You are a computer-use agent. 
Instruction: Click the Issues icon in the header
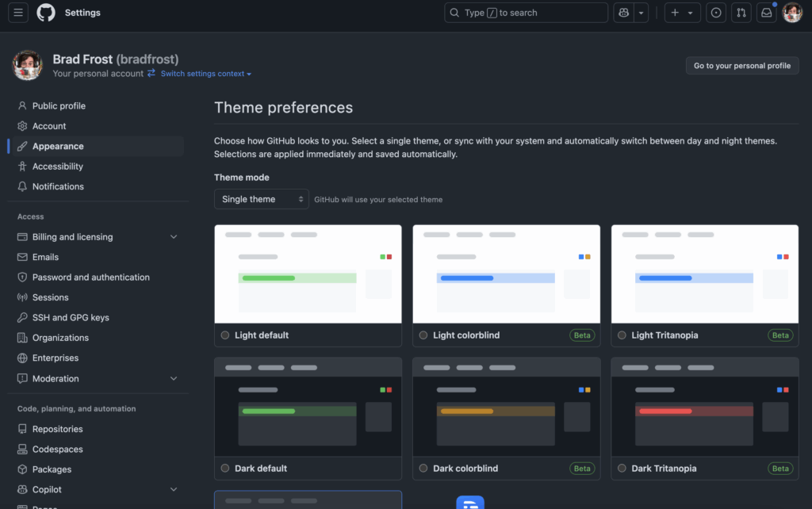(x=716, y=13)
